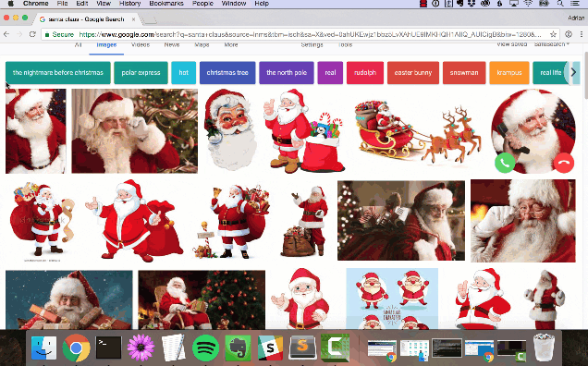588x366 pixels.
Task: Open Finder from the dock
Action: [x=43, y=348]
